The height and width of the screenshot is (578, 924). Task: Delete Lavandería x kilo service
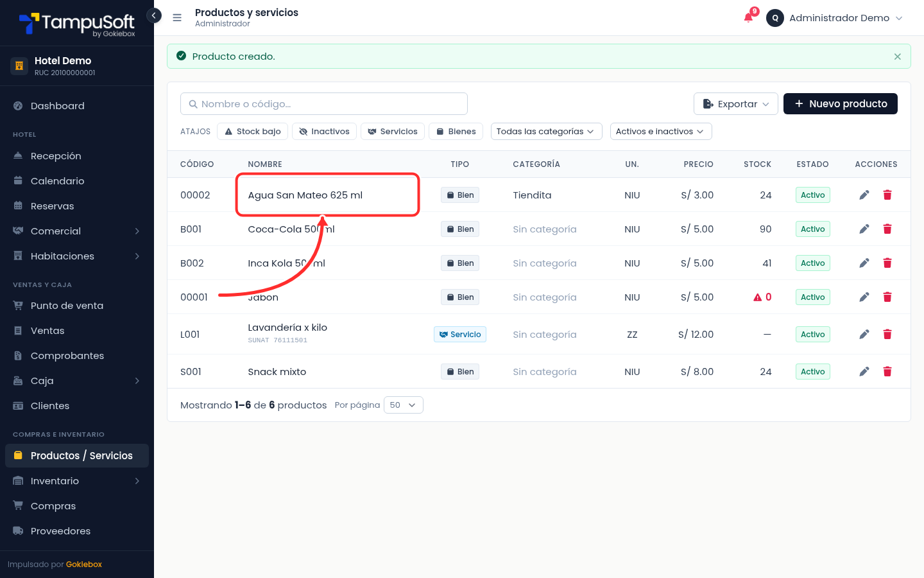point(887,335)
